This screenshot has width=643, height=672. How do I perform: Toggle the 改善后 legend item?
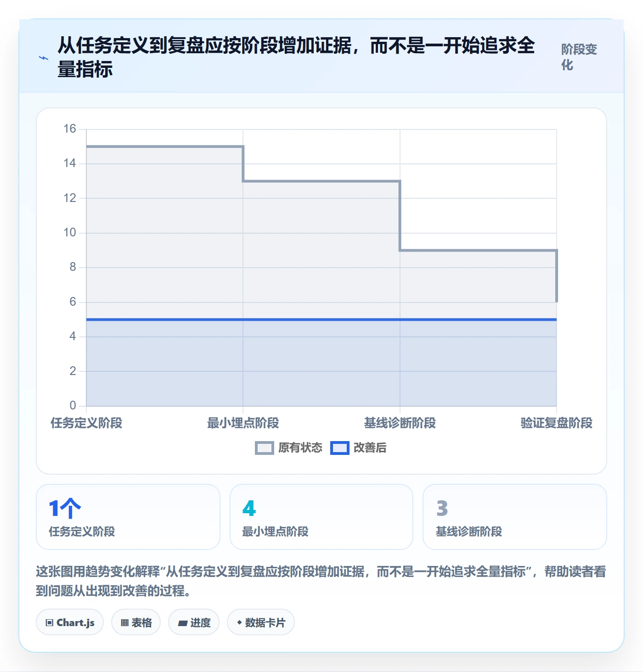point(359,448)
